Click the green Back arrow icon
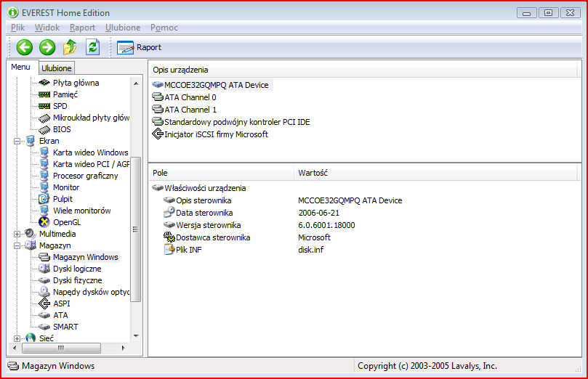The height and width of the screenshot is (379, 588). [25, 48]
